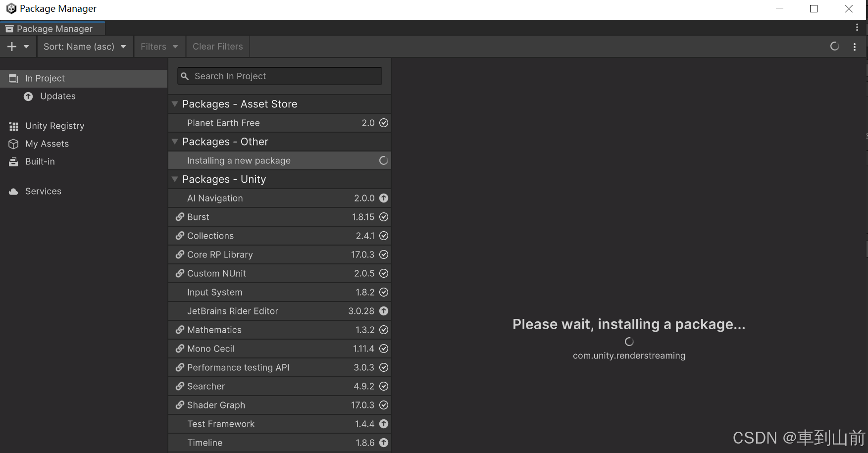This screenshot has width=868, height=453.
Task: Collapse Packages - Unity group
Action: click(x=175, y=179)
